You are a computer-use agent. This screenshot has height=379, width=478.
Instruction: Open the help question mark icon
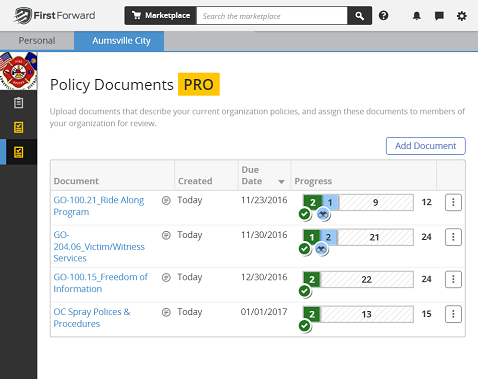pyautogui.click(x=383, y=15)
